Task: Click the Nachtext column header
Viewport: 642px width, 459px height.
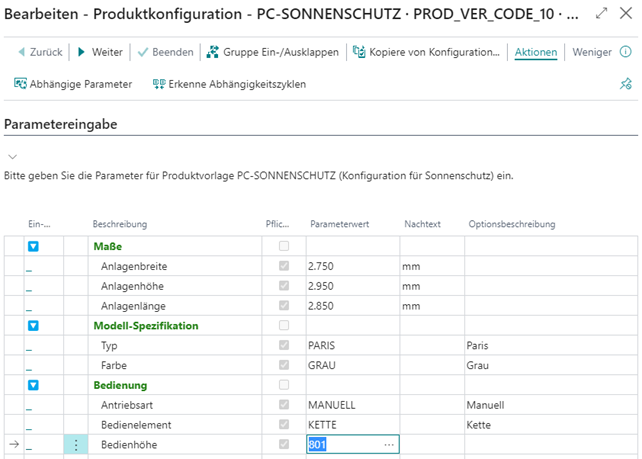Action: [422, 224]
